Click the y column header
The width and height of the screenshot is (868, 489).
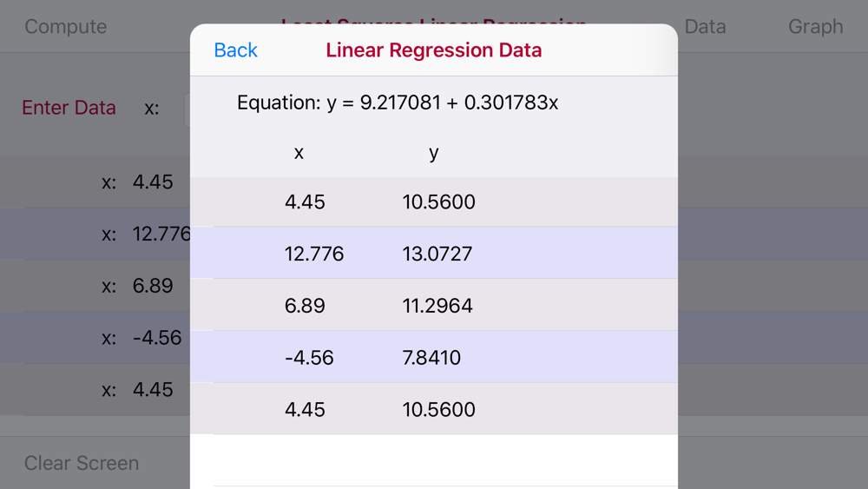coord(433,153)
